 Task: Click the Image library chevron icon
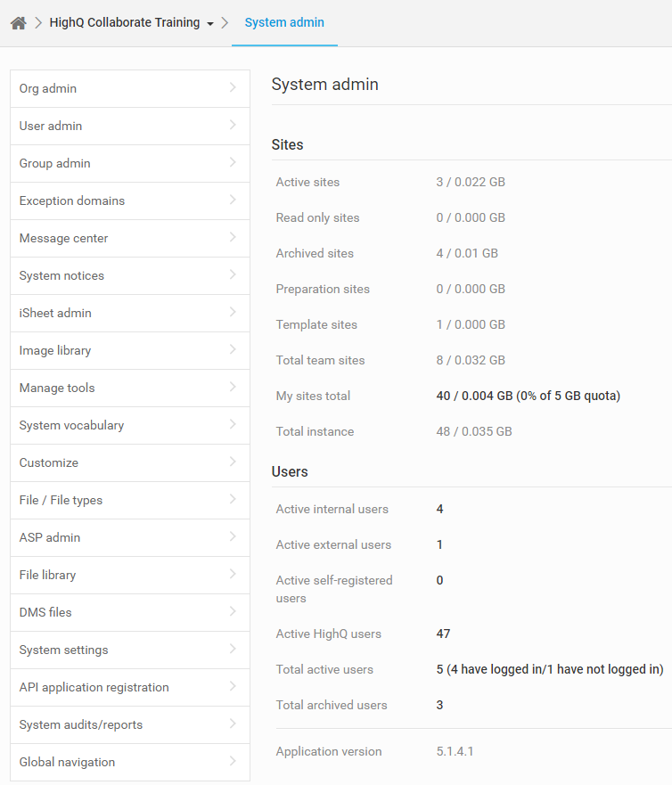(x=233, y=349)
